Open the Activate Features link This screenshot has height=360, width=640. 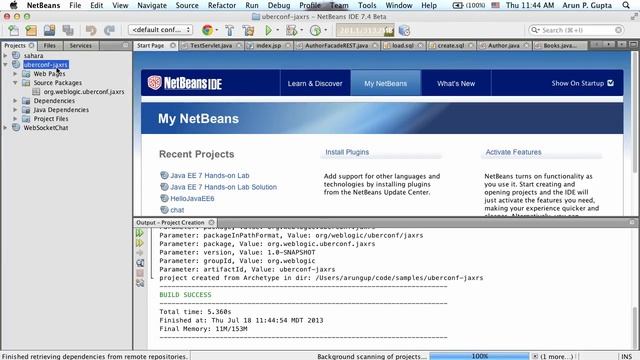[513, 152]
